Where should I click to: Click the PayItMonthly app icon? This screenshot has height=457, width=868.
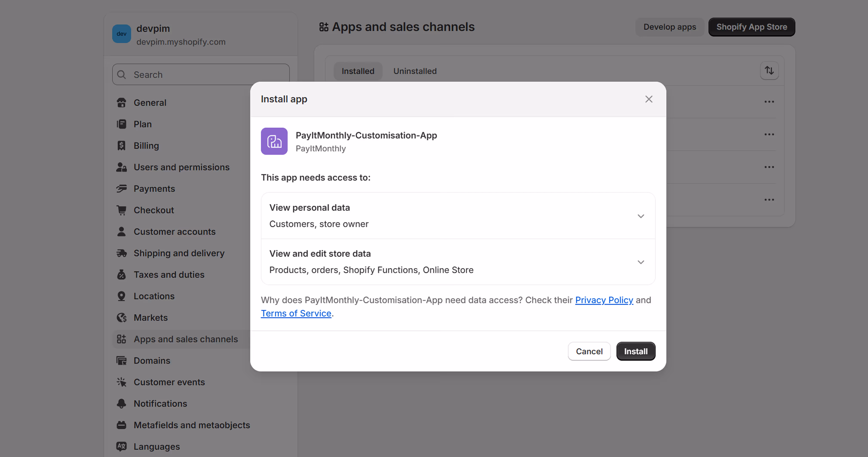[274, 141]
